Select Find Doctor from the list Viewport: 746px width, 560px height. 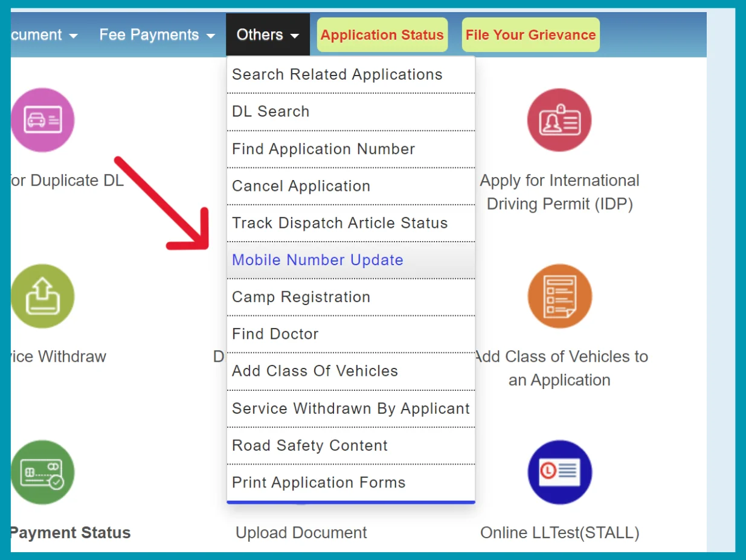[x=275, y=333]
